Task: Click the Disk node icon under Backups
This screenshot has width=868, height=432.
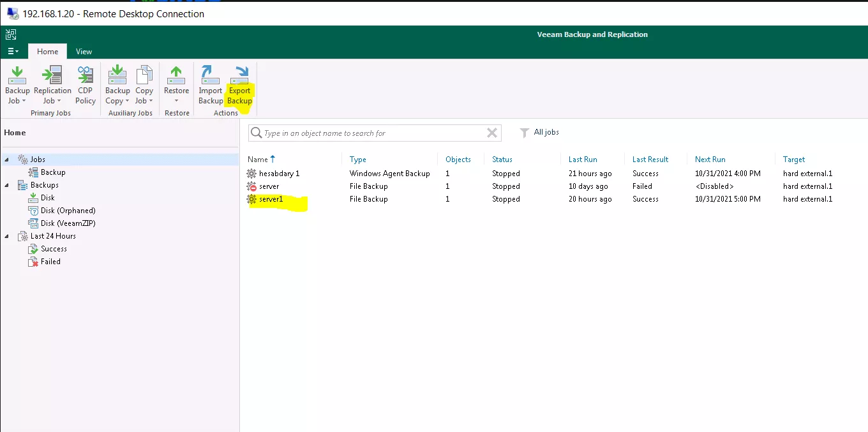Action: point(34,198)
